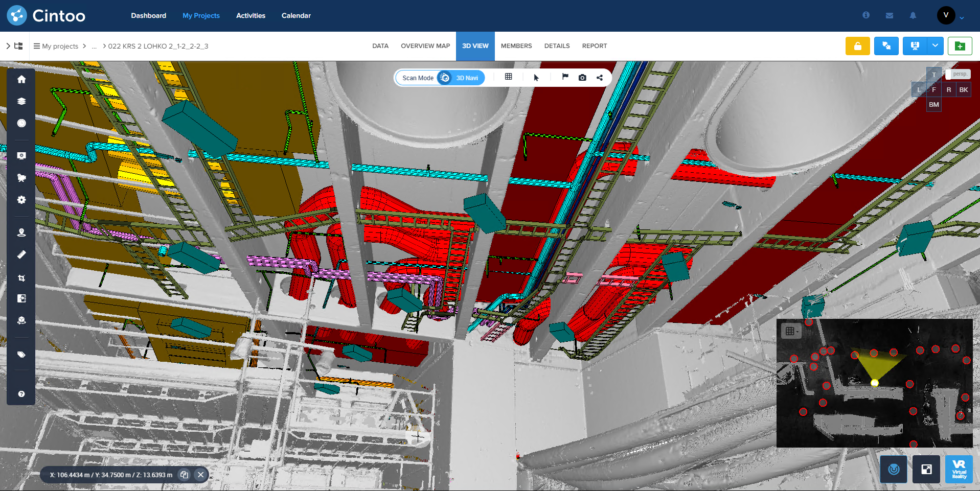The width and height of the screenshot is (980, 491).
Task: Switch to Bottom view (BM) on view cube
Action: point(934,104)
